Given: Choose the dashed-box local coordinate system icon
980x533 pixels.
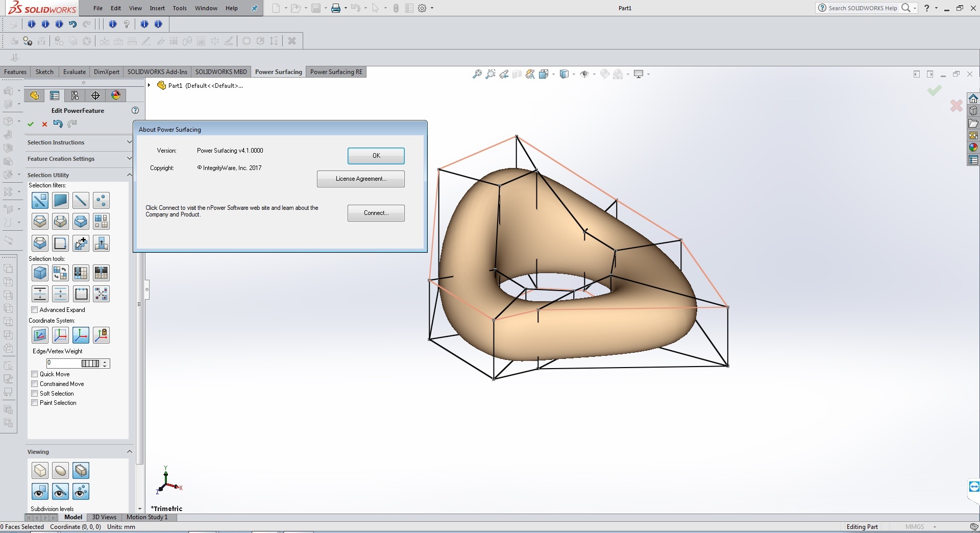Looking at the screenshot, I should pyautogui.click(x=60, y=335).
